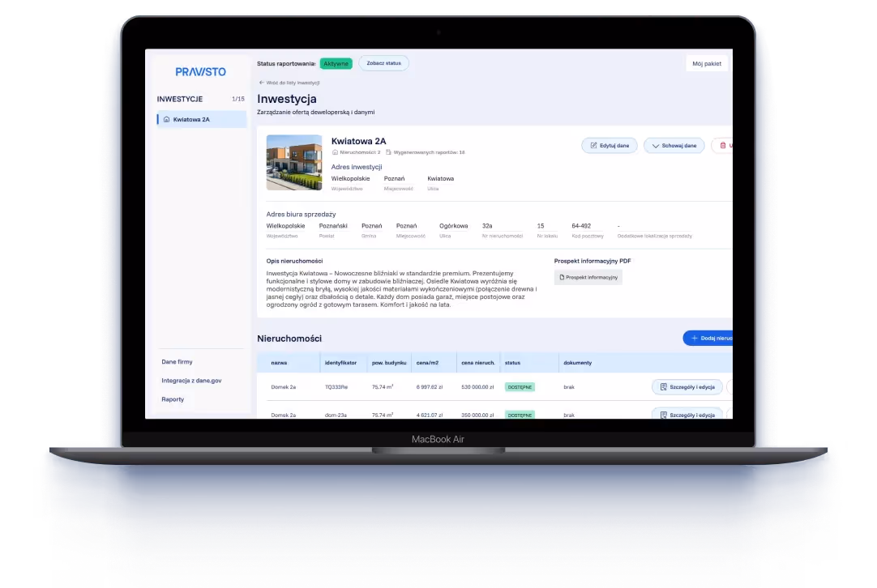
Task: Select the home icon beside Kwiatowa 2A sidebar entry
Action: point(167,119)
